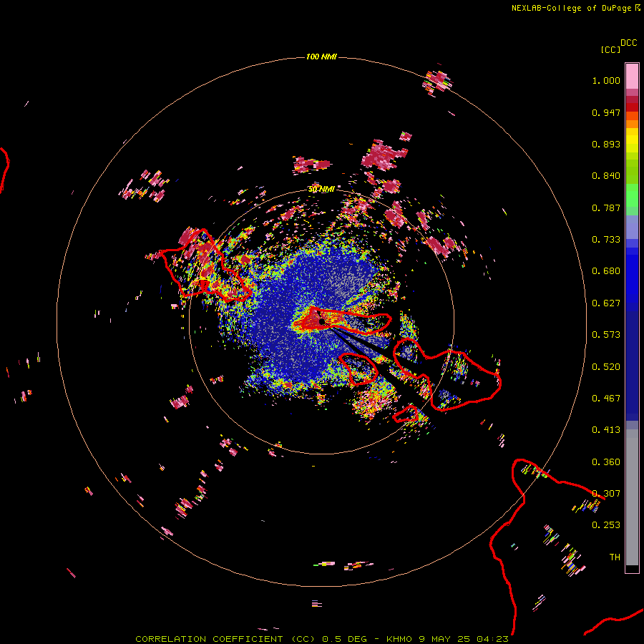Viewport: 644px width, 644px height.
Task: Click the 0.573 scale value
Action: pos(606,335)
